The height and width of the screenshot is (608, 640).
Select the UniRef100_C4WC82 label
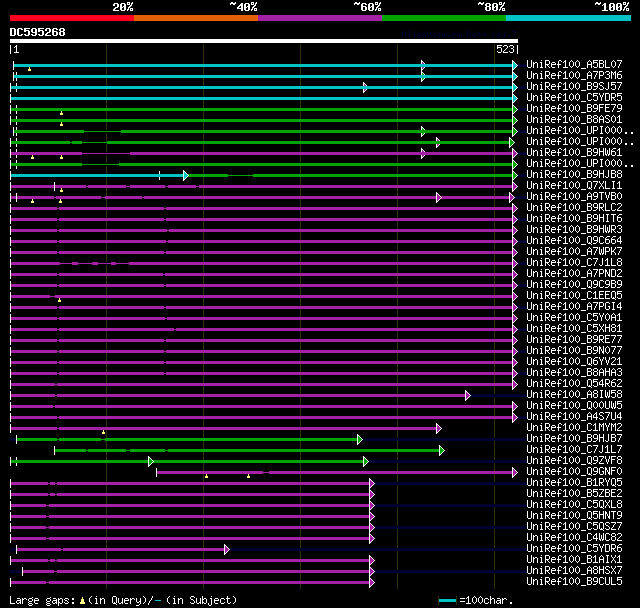pos(574,538)
